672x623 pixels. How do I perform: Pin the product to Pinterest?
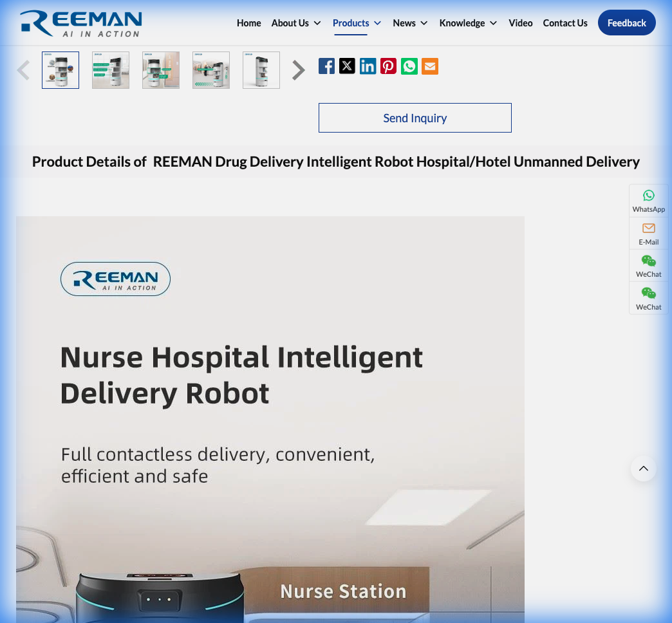coord(388,66)
